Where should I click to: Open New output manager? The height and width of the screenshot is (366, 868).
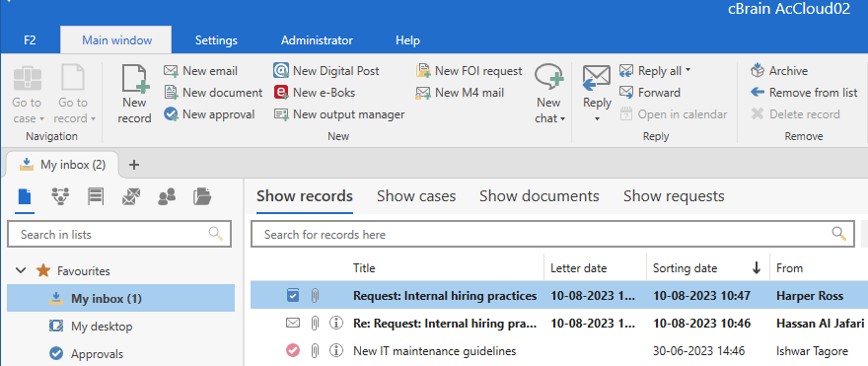(x=339, y=114)
